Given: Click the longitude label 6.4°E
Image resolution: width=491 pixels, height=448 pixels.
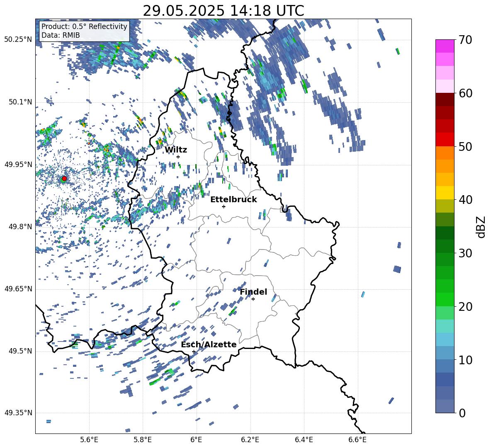Looking at the screenshot, I should (x=304, y=440).
